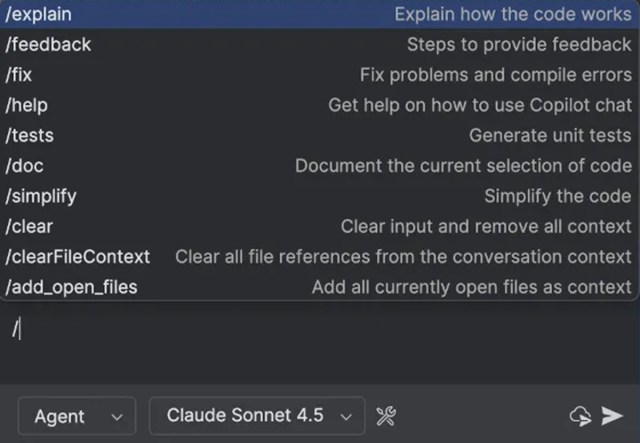The width and height of the screenshot is (640, 443).
Task: Select the /clearFileContext command
Action: coord(78,257)
